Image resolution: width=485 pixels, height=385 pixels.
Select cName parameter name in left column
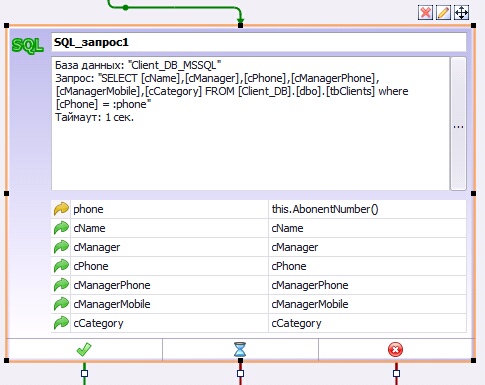(169, 228)
